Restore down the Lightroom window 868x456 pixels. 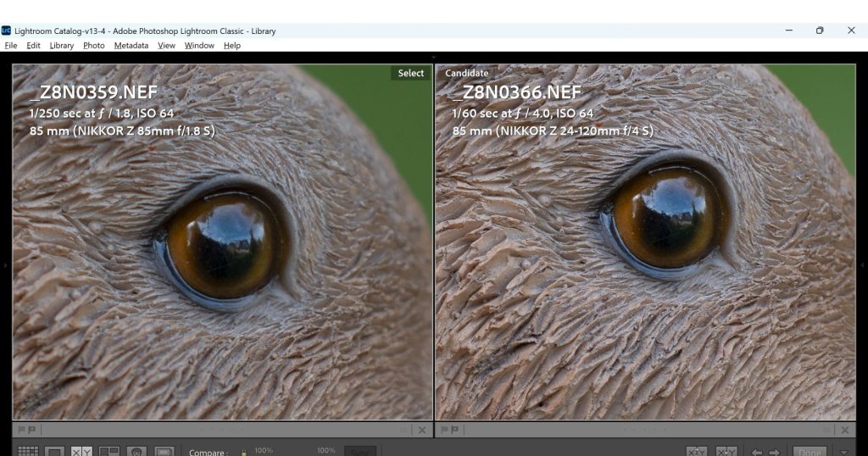pos(820,31)
